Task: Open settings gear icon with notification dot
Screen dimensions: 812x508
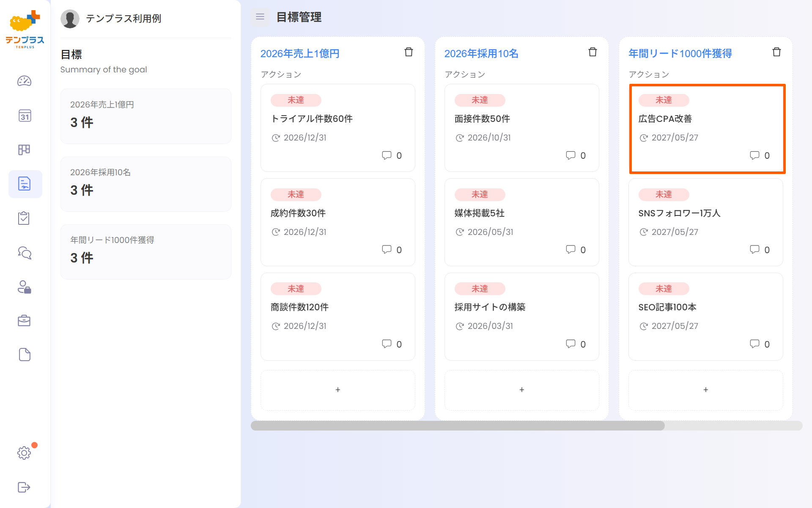Action: [x=24, y=453]
